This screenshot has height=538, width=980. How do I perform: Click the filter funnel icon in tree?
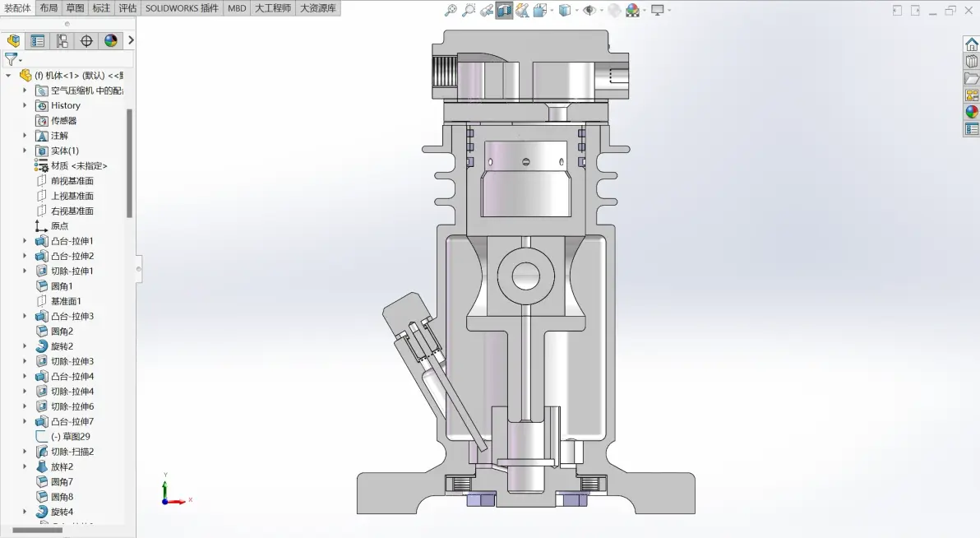12,58
